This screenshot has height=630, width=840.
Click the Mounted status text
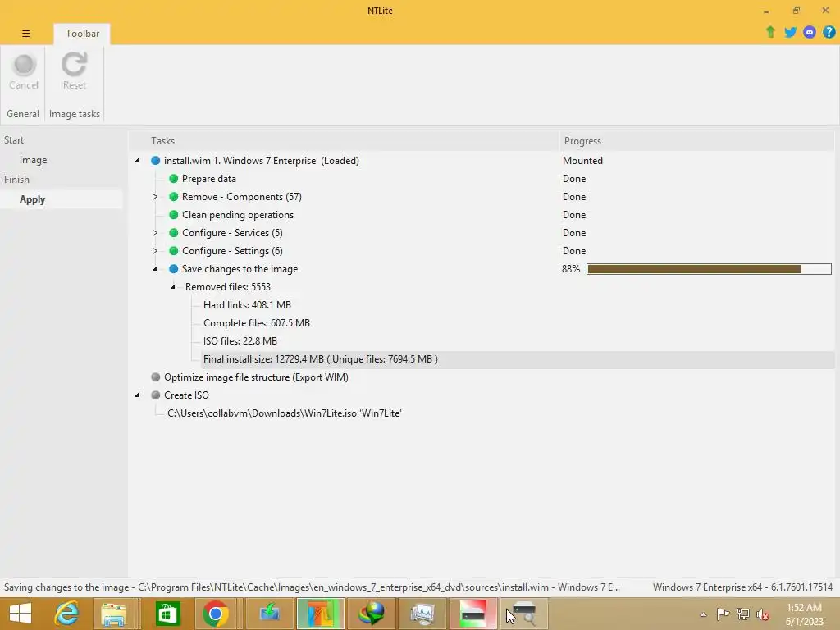point(582,161)
